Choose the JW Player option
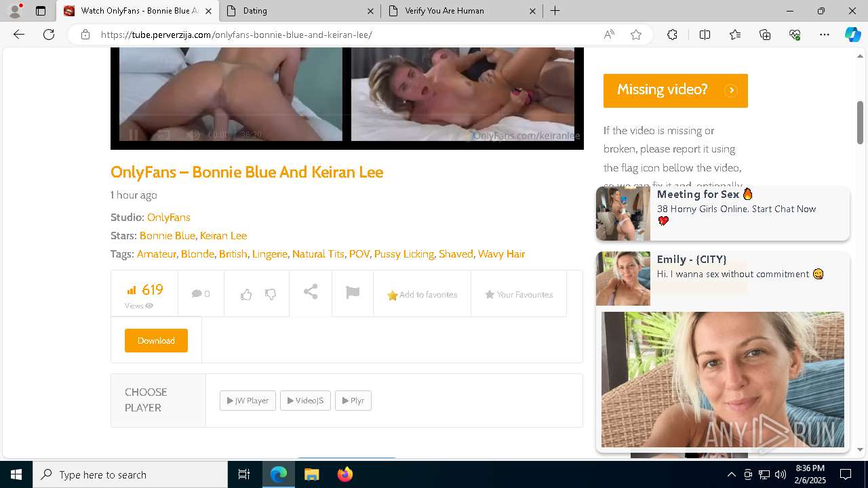The height and width of the screenshot is (488, 868). point(248,401)
